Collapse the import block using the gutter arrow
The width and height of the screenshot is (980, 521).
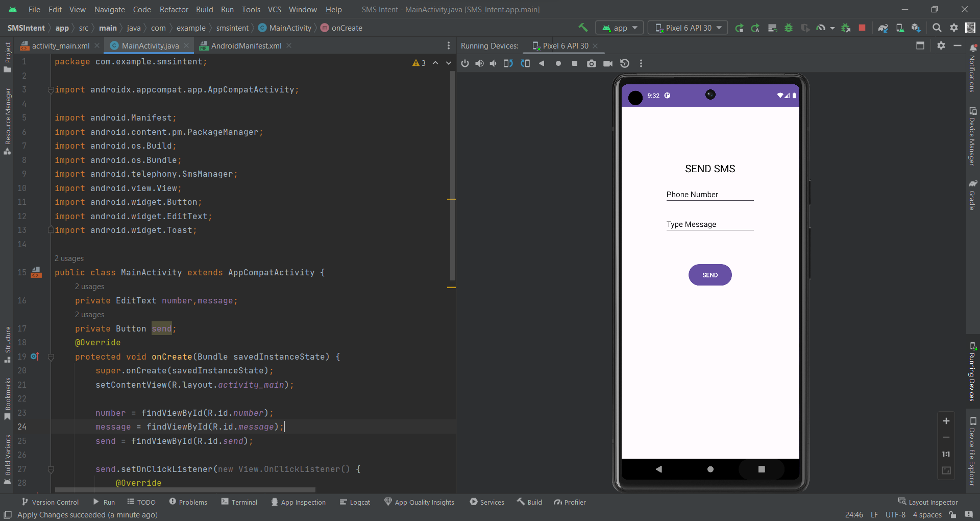[x=51, y=90]
